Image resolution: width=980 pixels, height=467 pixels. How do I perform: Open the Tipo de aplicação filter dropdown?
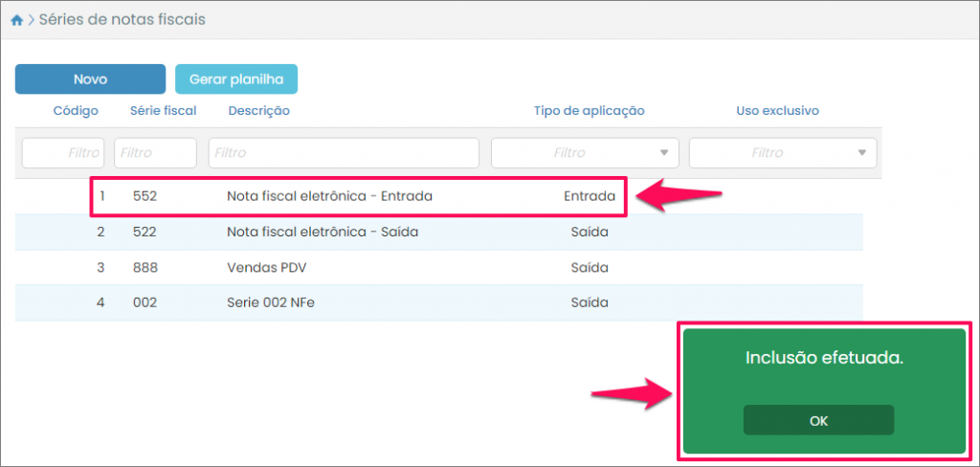click(x=585, y=153)
